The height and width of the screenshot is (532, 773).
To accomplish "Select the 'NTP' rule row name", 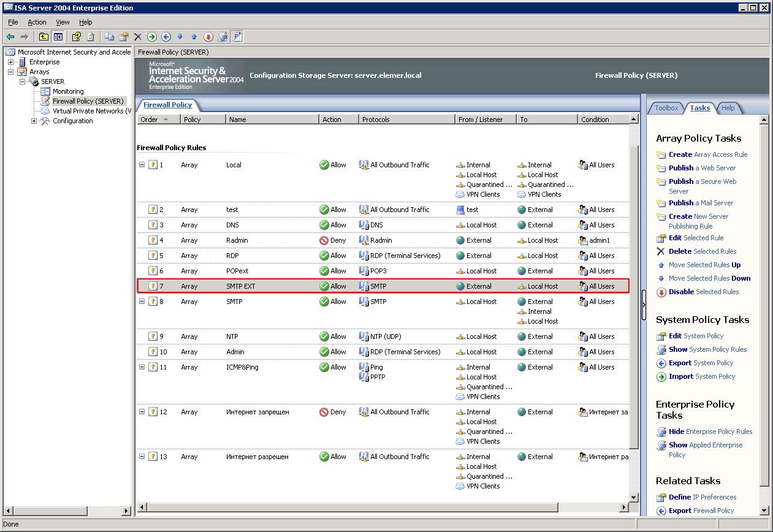I will tap(232, 336).
